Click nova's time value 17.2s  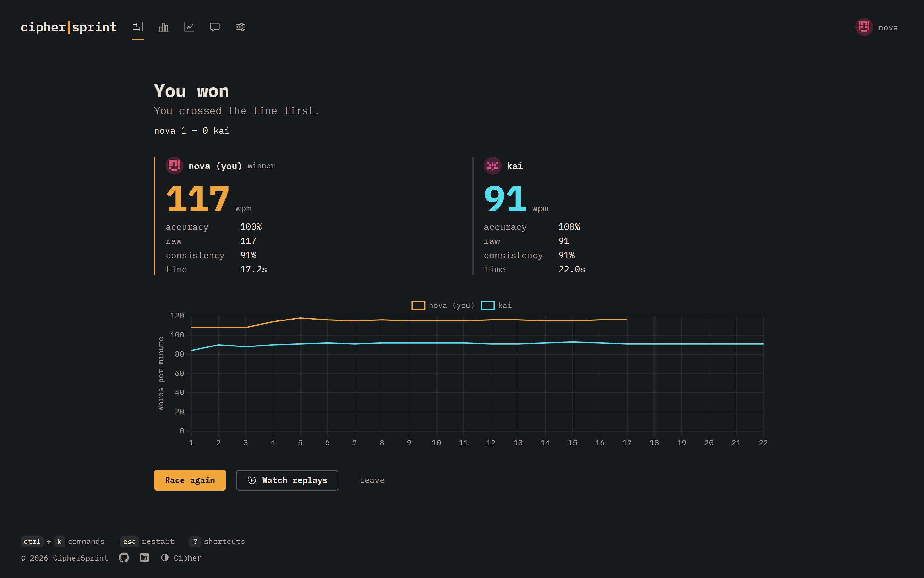pyautogui.click(x=253, y=269)
